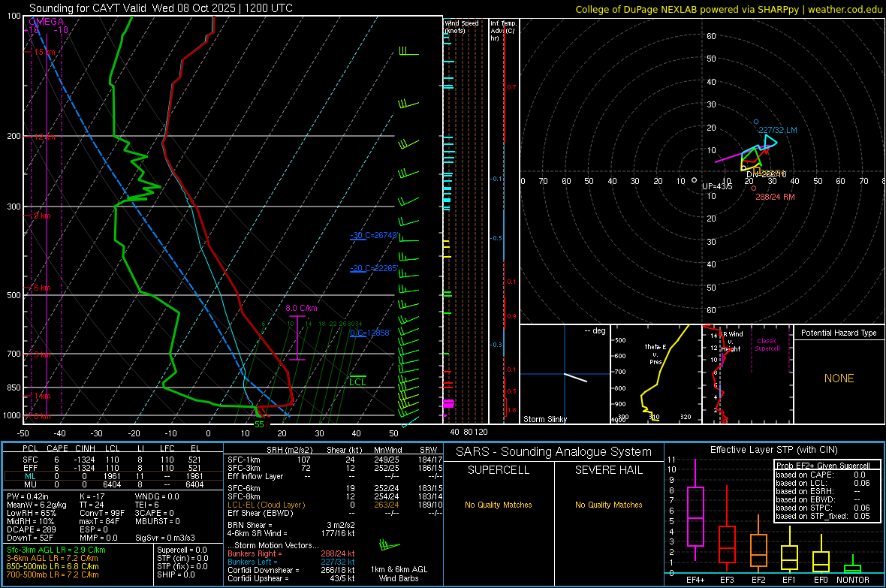Click the 700-500mb LR = 7.2 C/km line
Image resolution: width=886 pixels, height=588 pixels.
click(53, 574)
